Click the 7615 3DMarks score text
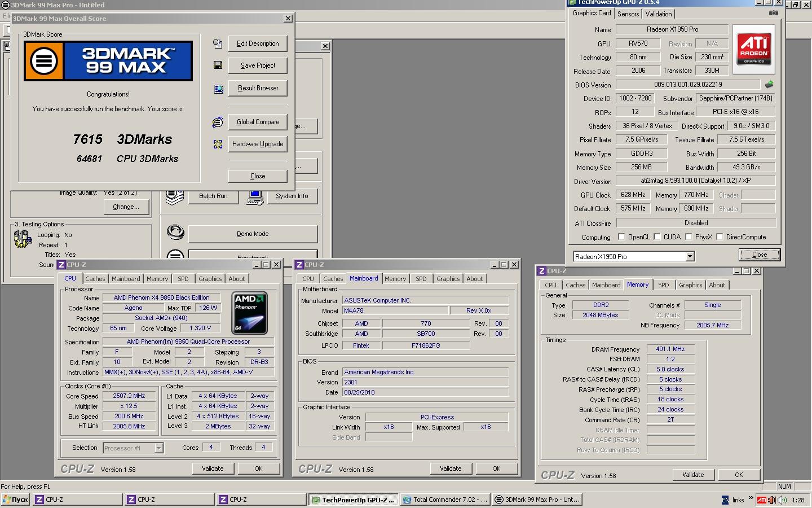The width and height of the screenshot is (812, 508). (122, 139)
